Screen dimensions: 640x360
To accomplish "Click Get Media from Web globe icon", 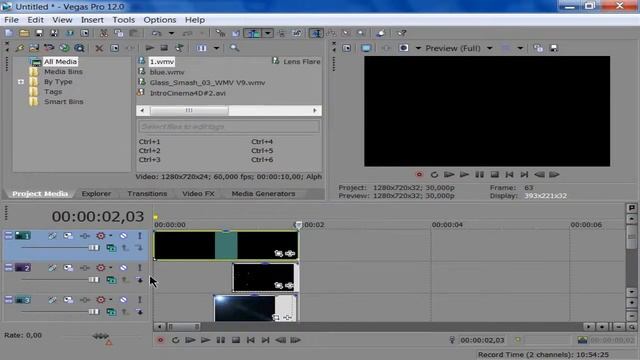I will pos(64,48).
